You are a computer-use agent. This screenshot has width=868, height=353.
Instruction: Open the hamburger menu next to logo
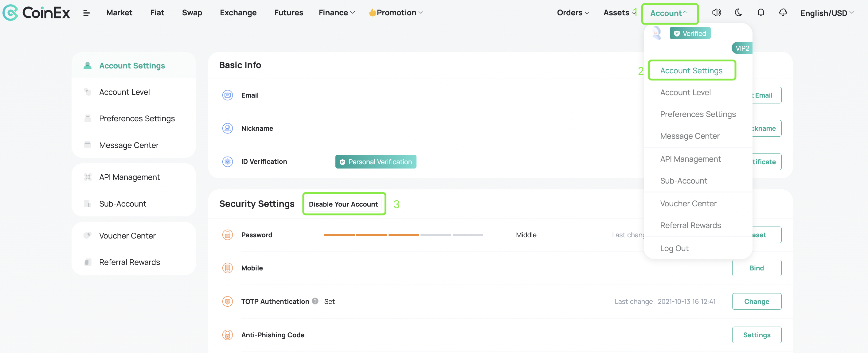pos(86,13)
